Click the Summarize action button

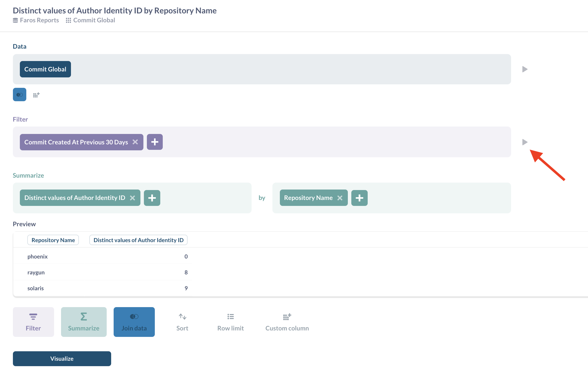84,322
